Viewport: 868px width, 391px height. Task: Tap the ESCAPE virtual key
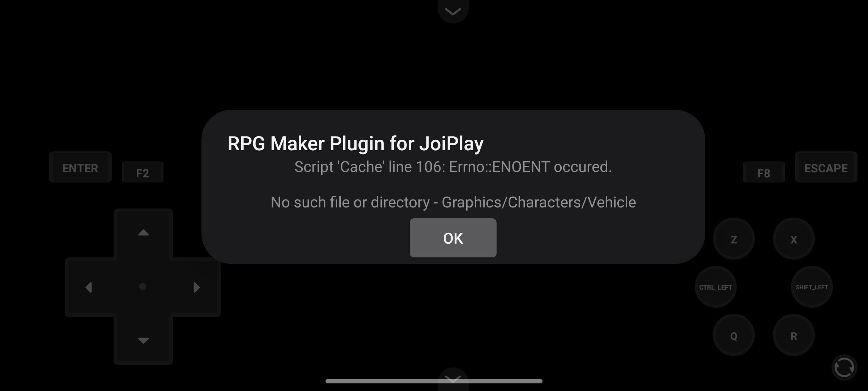(x=826, y=167)
